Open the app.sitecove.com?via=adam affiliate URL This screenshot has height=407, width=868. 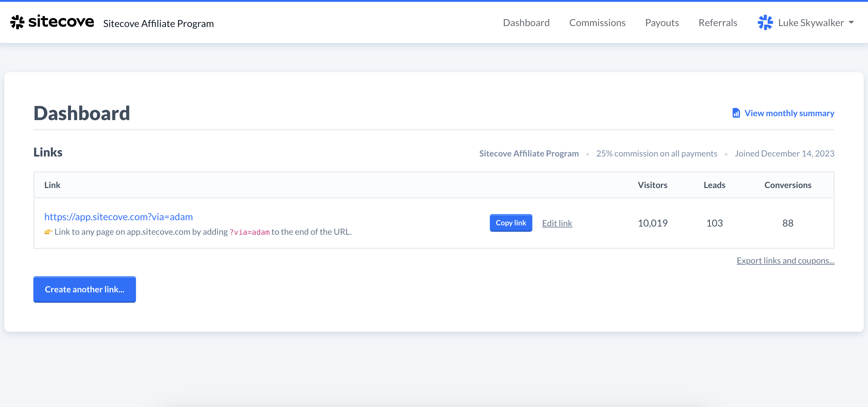point(118,217)
